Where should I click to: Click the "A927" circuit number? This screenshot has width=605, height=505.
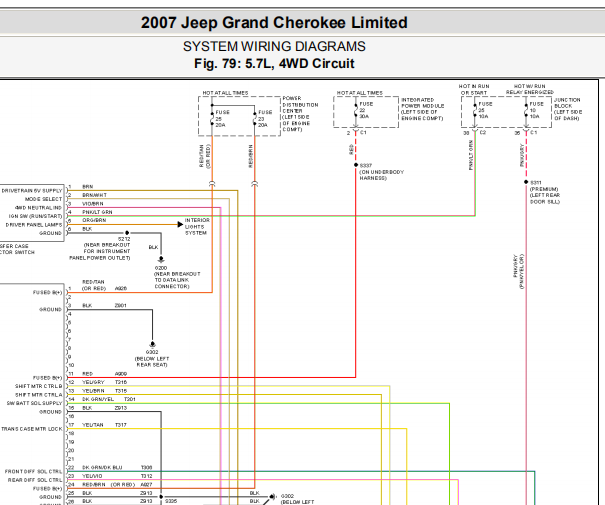146,485
